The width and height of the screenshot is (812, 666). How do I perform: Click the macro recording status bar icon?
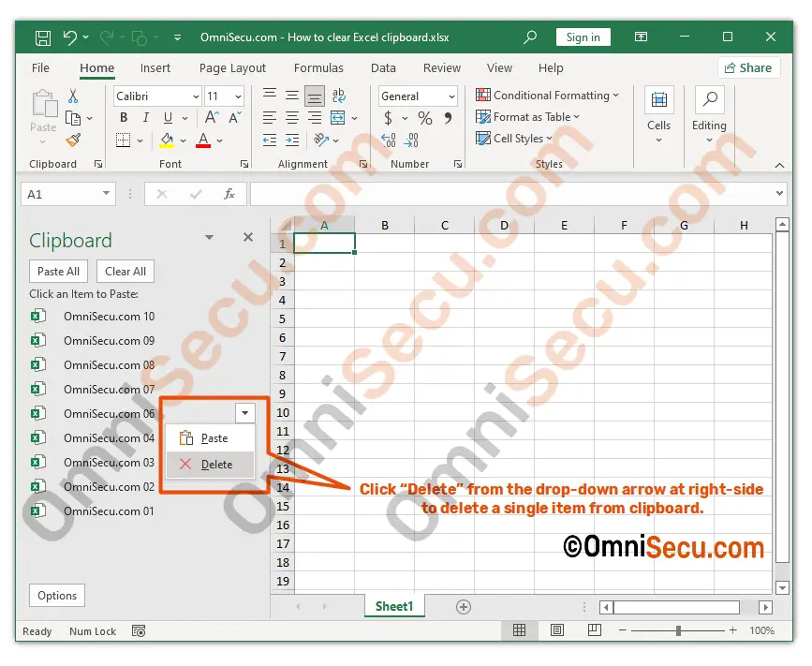coord(139,631)
